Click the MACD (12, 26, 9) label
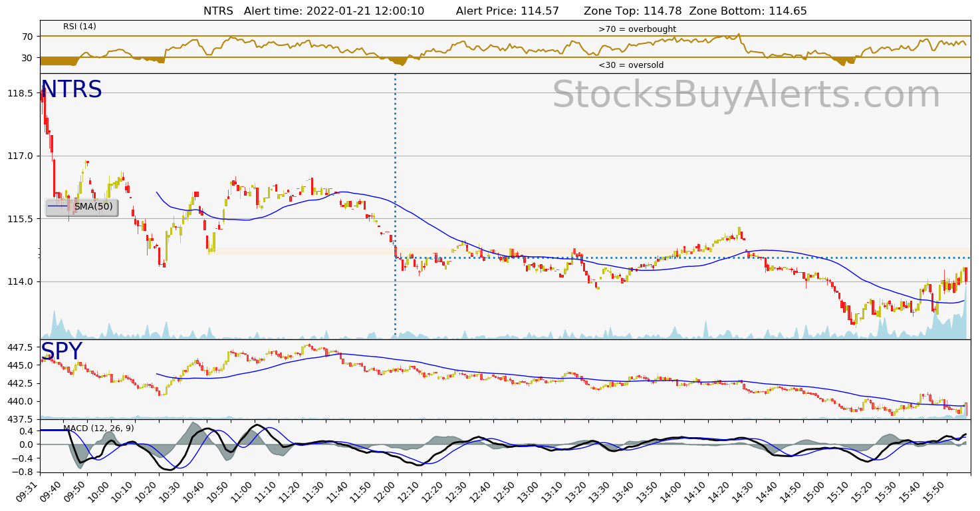Image resolution: width=980 pixels, height=511 pixels. [98, 428]
